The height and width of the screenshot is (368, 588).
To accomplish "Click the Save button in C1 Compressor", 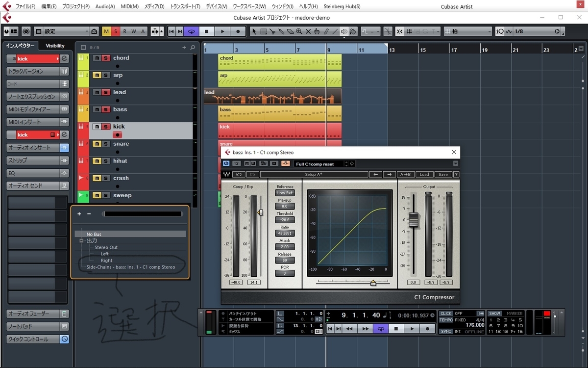I will coord(443,174).
